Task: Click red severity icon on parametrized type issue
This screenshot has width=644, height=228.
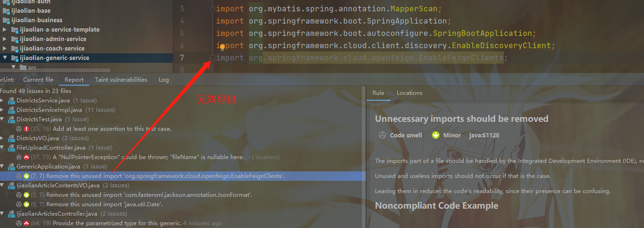Action: 26,223
